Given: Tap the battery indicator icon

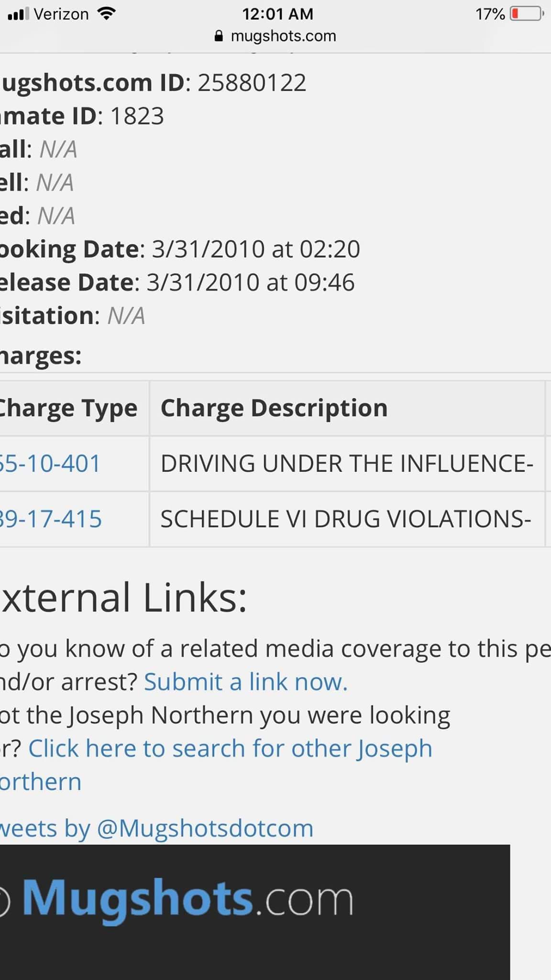Looking at the screenshot, I should (x=527, y=13).
